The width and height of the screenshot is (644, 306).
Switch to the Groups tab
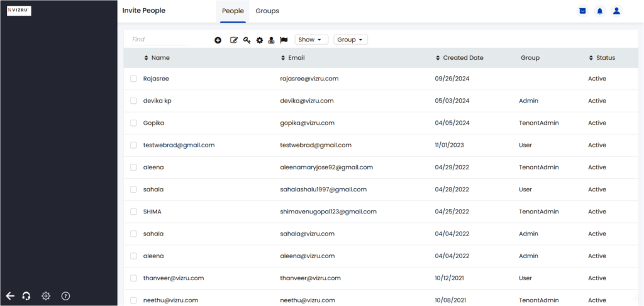click(267, 11)
